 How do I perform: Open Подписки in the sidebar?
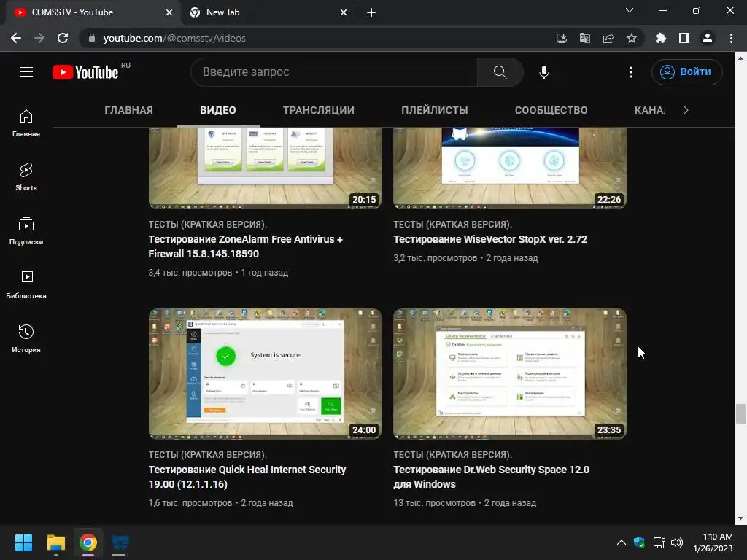coord(26,231)
